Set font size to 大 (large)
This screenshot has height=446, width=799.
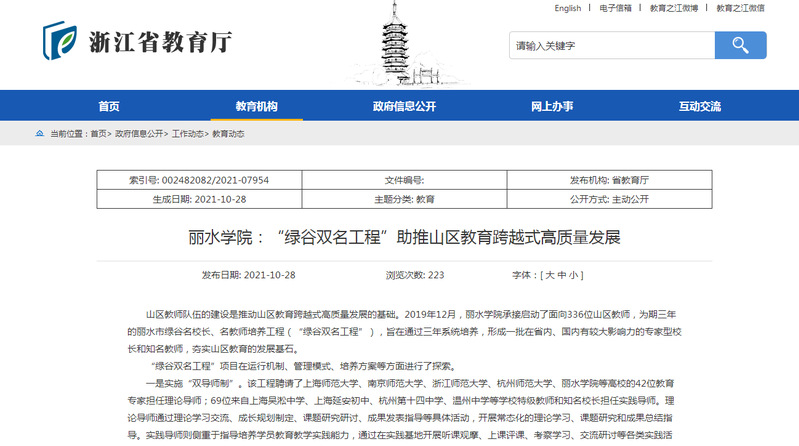pos(549,274)
